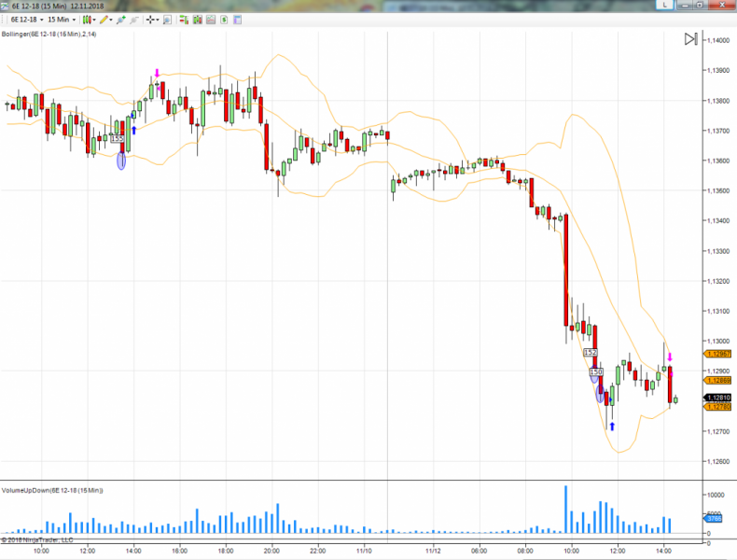
Task: Open the Indicators dialog icon
Action: 211,20
